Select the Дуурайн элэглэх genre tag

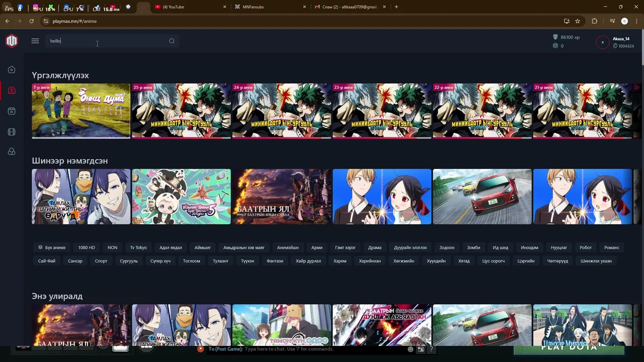coord(411,247)
